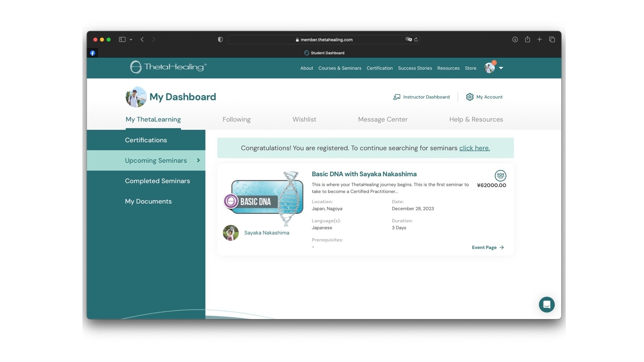
Task: Click the Share icon in Safari toolbar
Action: point(527,39)
